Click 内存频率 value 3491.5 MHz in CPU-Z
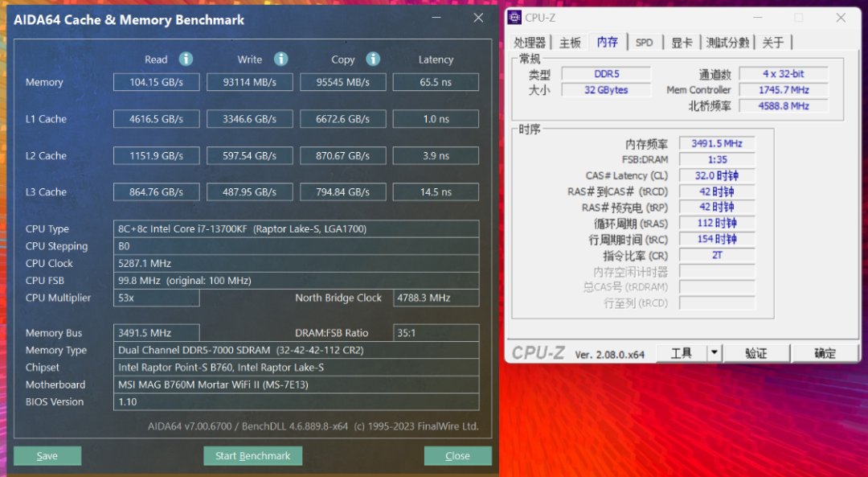Image resolution: width=868 pixels, height=477 pixels. click(x=717, y=143)
